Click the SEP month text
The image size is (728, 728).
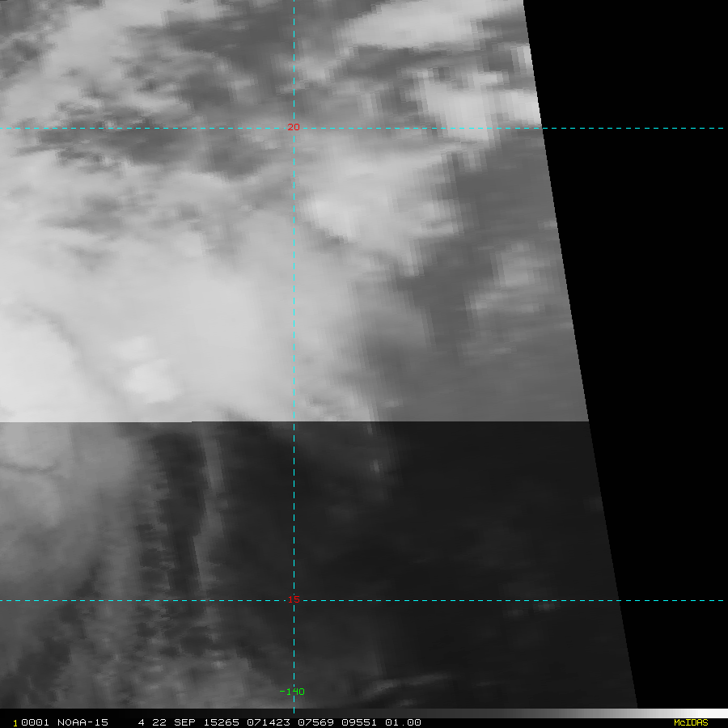click(x=184, y=722)
